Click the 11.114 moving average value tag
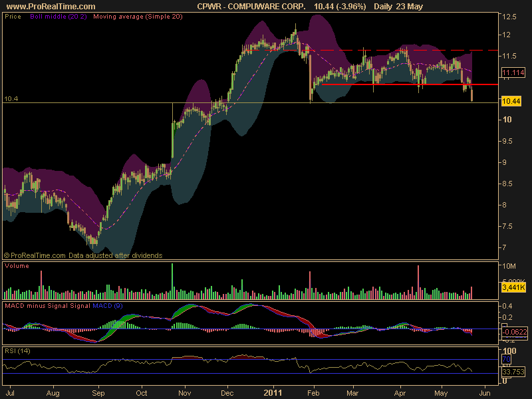This screenshot has width=532, height=399. pyautogui.click(x=513, y=72)
